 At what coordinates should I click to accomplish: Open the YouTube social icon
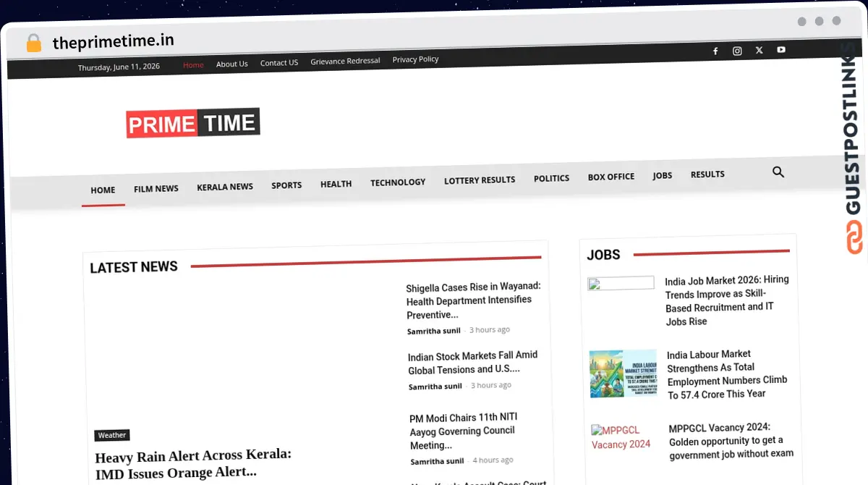[x=781, y=50]
